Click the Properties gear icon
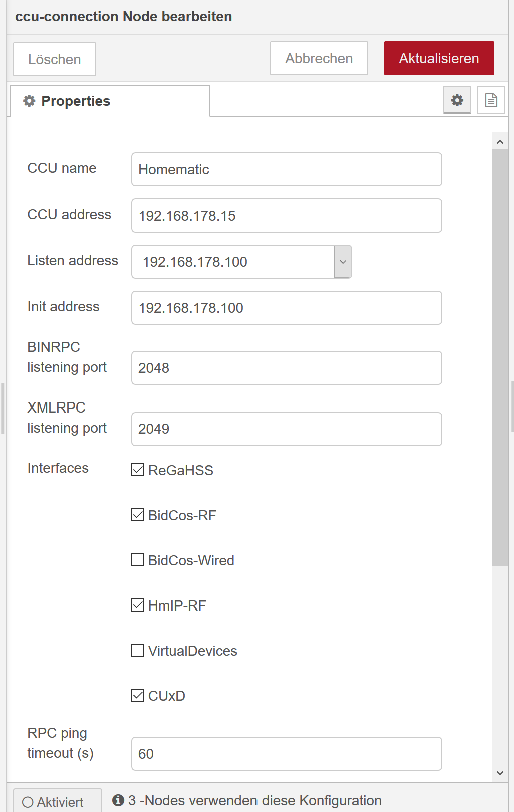The image size is (514, 812). click(29, 101)
